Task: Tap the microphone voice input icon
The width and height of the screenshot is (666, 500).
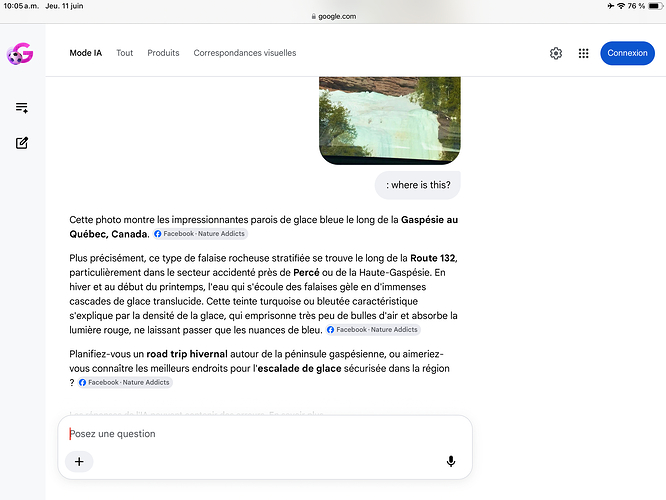Action: 451,461
